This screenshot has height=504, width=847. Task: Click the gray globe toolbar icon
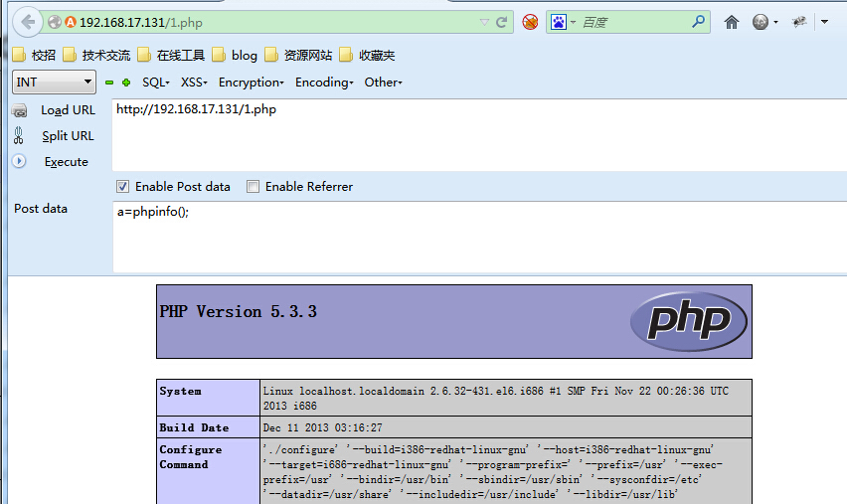(x=761, y=22)
